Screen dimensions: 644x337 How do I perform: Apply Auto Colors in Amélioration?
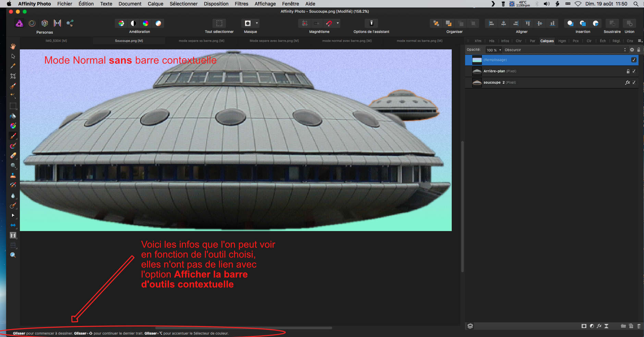click(146, 23)
